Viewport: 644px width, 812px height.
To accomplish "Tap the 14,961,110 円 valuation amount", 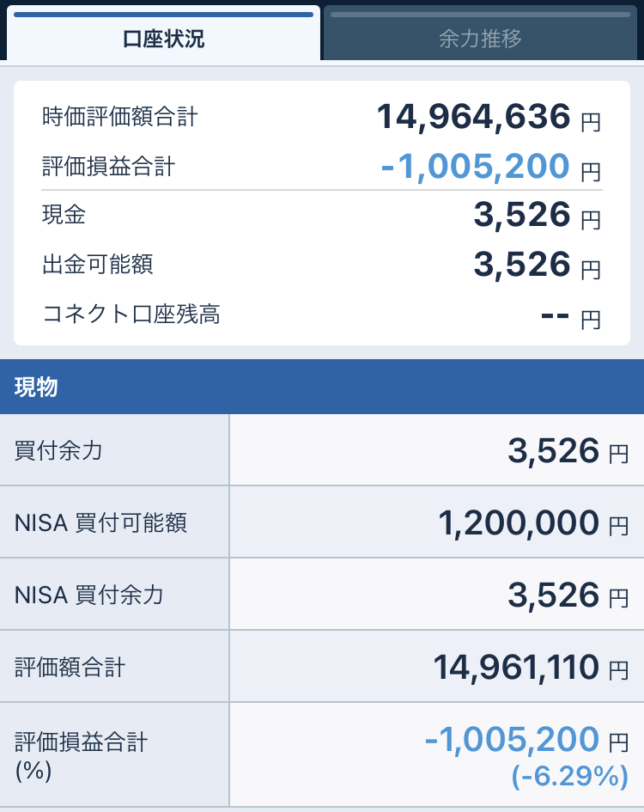I will [x=516, y=667].
